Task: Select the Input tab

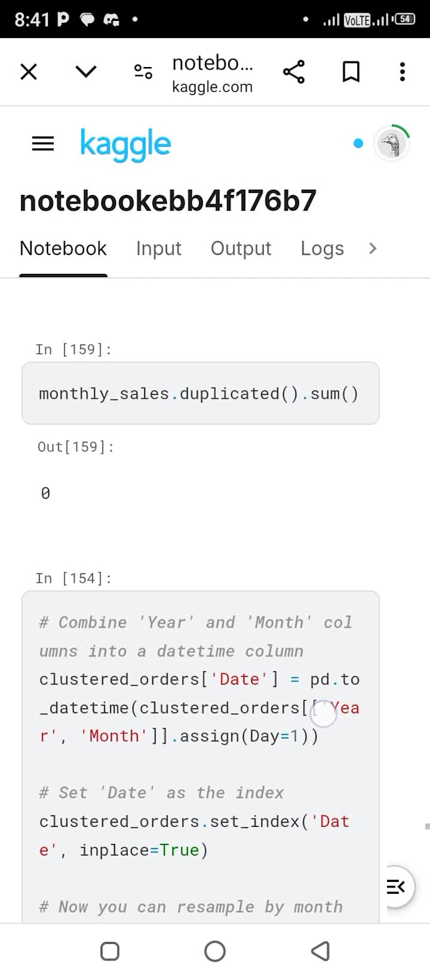Action: pyautogui.click(x=159, y=249)
